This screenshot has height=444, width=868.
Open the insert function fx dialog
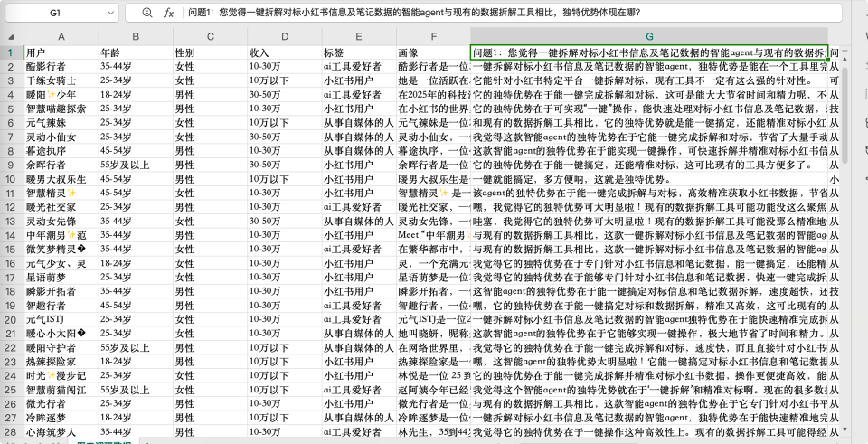pos(168,13)
